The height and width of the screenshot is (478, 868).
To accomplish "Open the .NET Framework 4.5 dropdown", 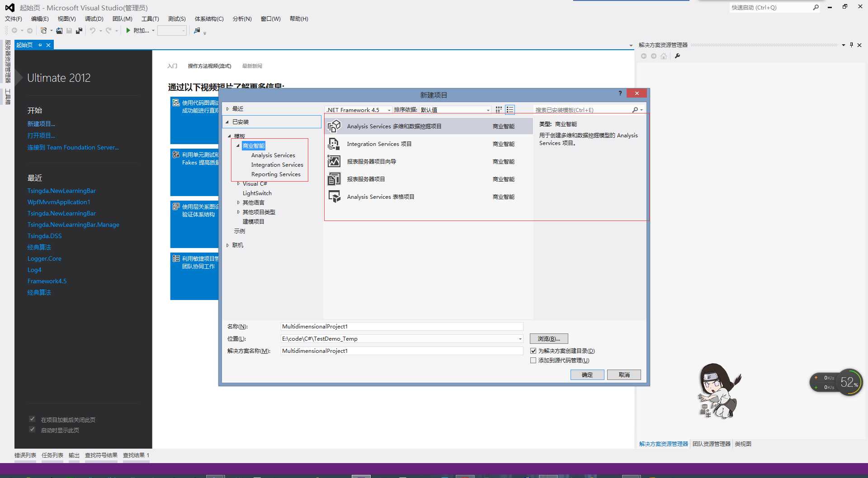I will (x=359, y=110).
